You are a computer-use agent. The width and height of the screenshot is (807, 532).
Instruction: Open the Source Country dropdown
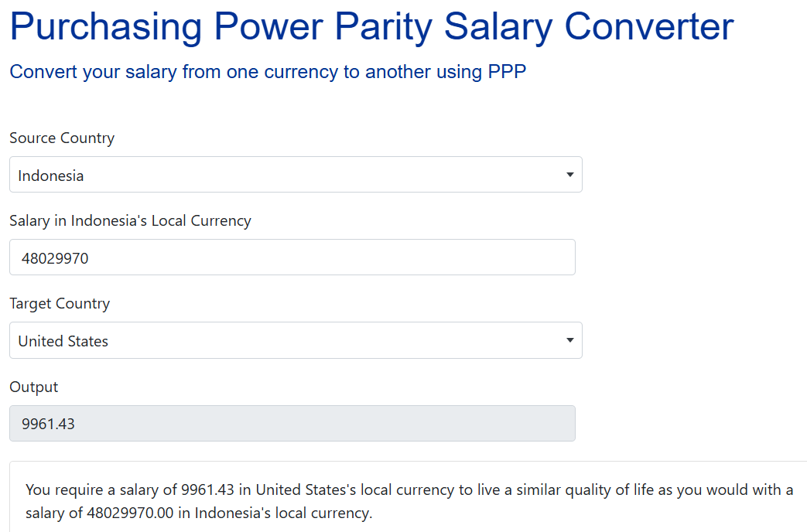tap(296, 175)
